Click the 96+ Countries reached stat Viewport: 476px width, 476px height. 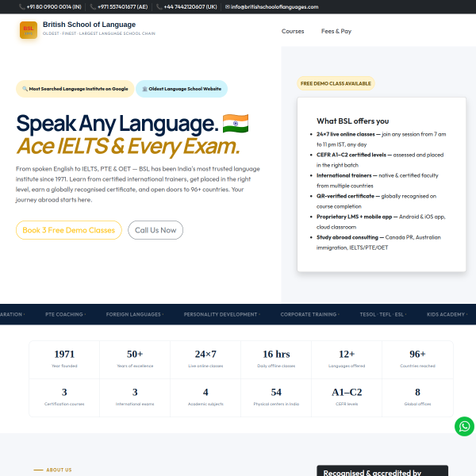click(x=418, y=359)
